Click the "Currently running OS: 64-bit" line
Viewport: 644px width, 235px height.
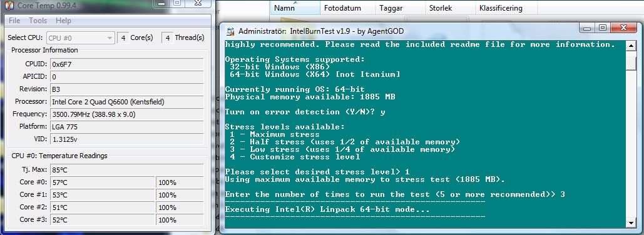coord(295,89)
